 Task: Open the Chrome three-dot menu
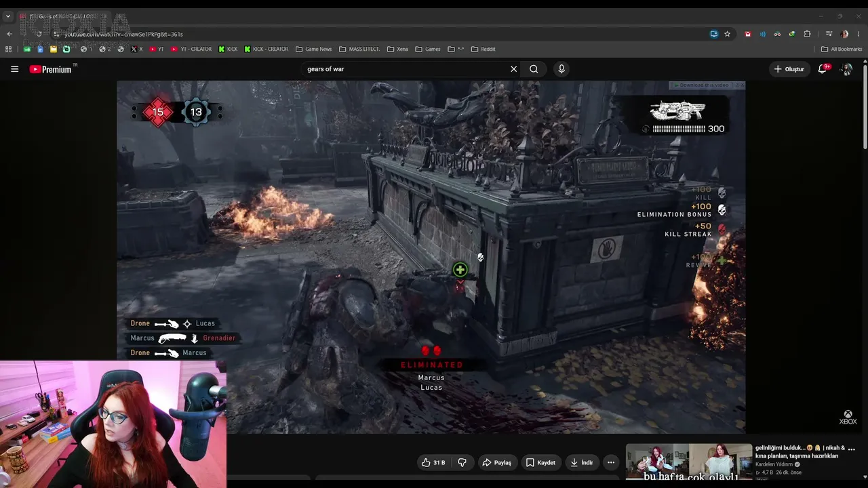point(859,34)
